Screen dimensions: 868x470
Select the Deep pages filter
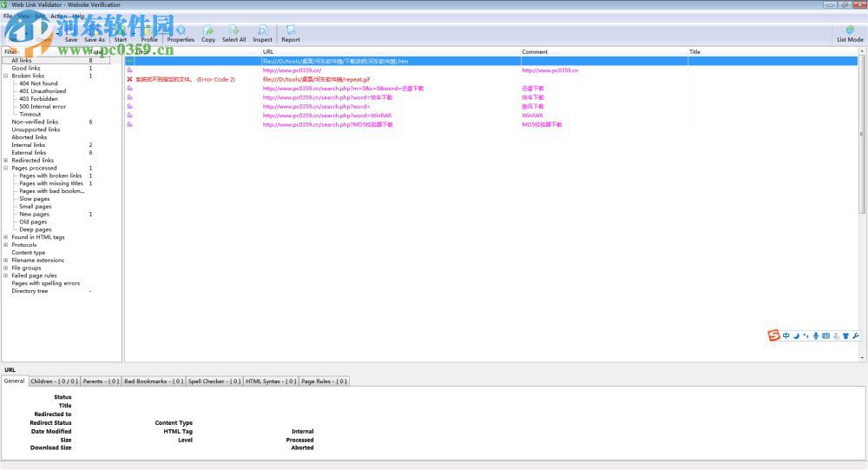point(36,229)
